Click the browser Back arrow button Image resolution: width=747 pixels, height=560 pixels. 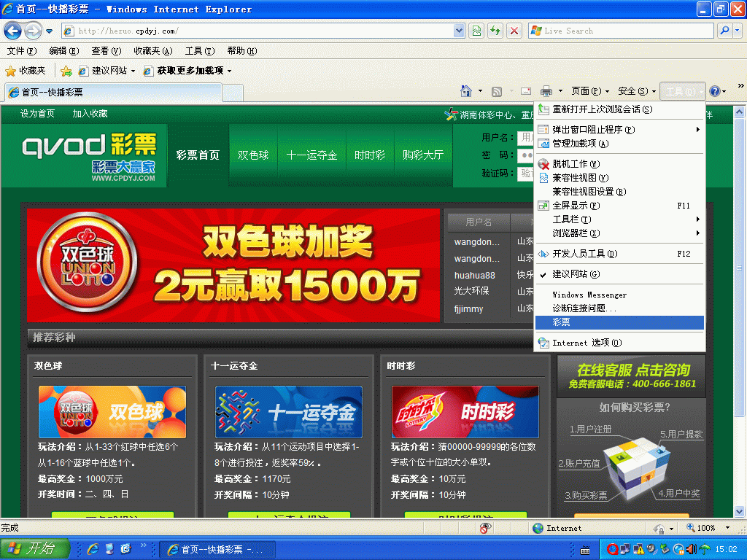point(13,31)
